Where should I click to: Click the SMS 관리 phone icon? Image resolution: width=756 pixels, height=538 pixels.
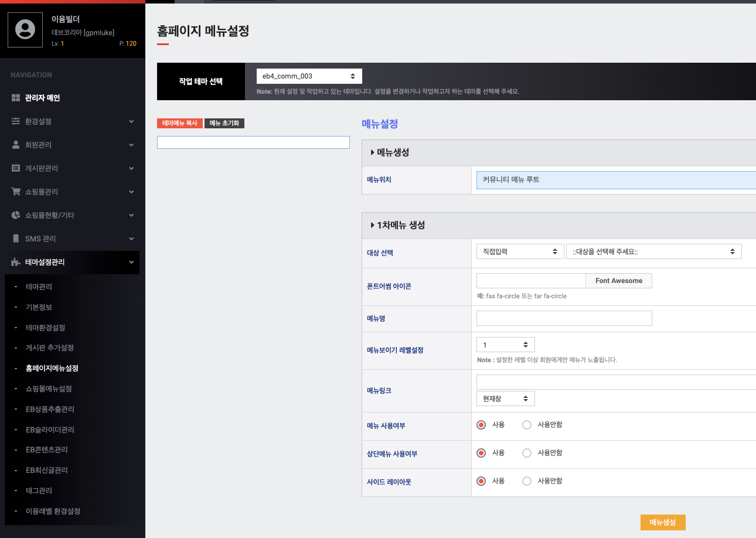pos(16,239)
